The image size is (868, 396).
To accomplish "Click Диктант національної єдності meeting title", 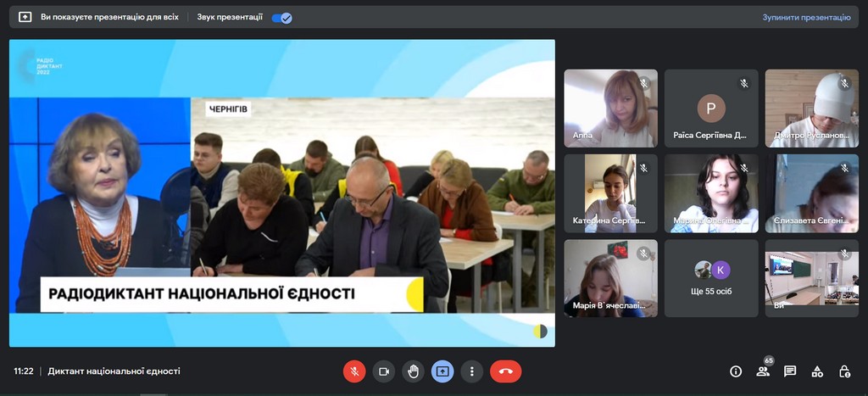I will (x=114, y=371).
